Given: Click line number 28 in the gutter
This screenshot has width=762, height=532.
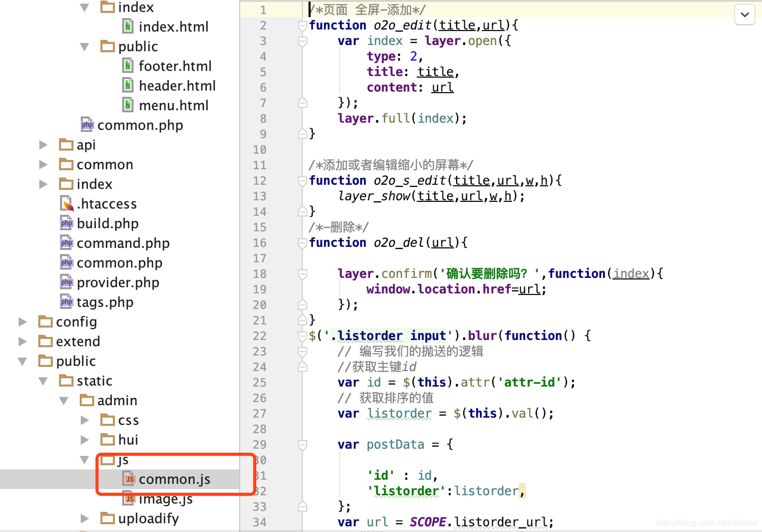Looking at the screenshot, I should tap(260, 429).
